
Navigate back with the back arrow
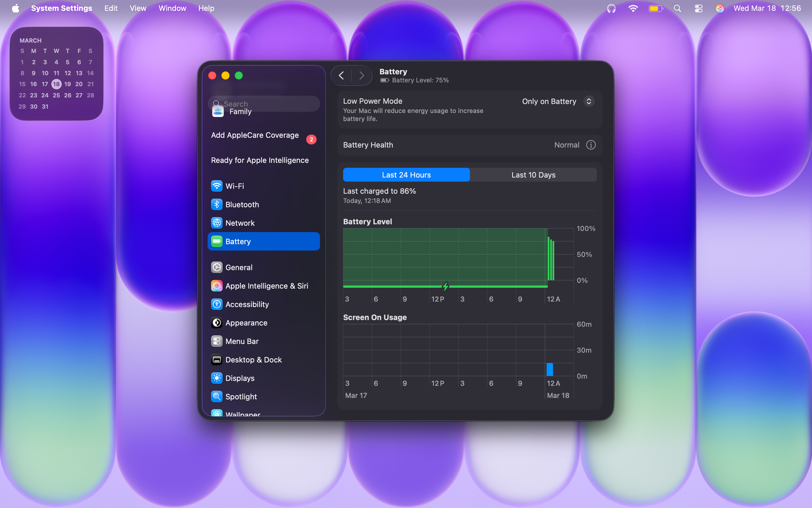point(341,76)
